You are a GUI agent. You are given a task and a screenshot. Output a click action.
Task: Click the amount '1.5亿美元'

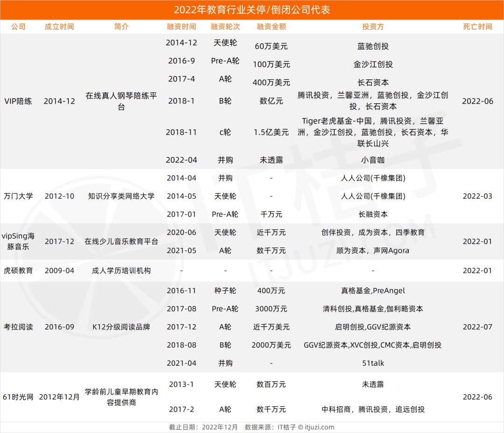pos(271,132)
